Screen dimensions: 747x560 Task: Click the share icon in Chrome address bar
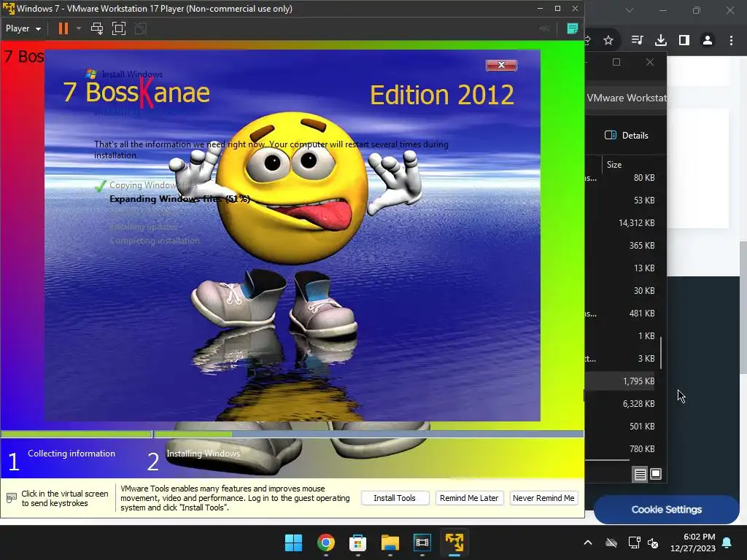(589, 41)
